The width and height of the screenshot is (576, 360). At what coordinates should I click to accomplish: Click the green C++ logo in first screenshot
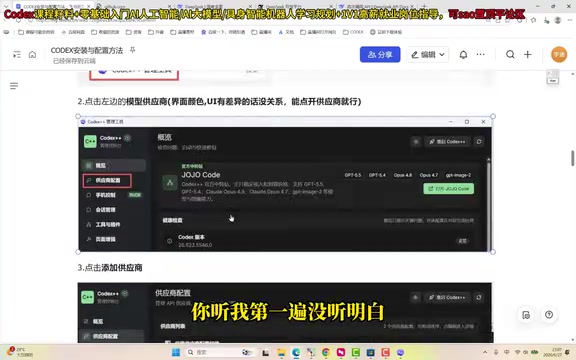point(90,141)
